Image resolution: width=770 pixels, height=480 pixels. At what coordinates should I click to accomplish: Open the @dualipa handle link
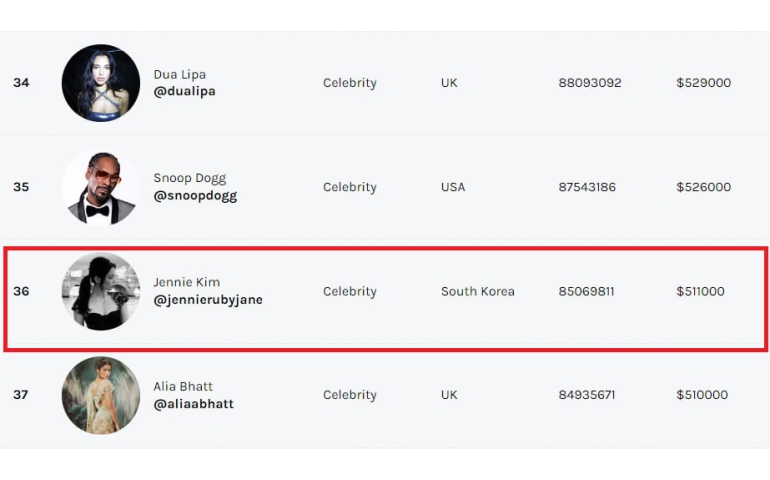pyautogui.click(x=184, y=91)
